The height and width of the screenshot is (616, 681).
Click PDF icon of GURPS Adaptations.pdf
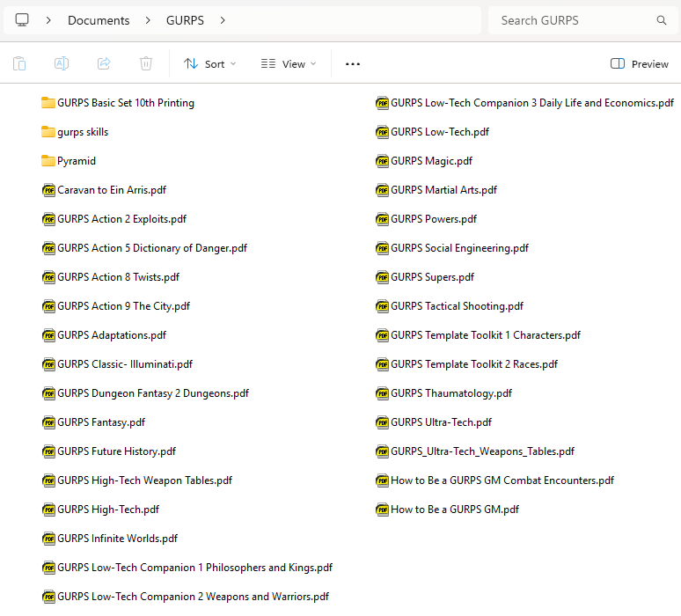[48, 335]
